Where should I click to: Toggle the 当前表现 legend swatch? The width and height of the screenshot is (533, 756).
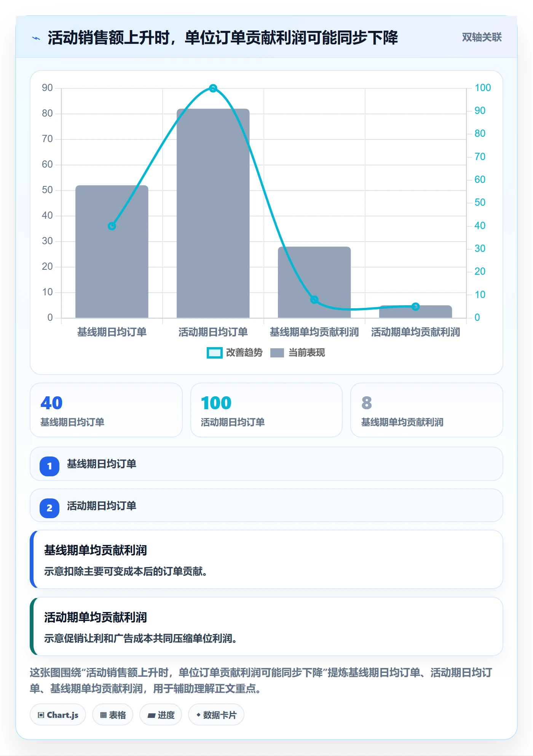click(x=277, y=353)
